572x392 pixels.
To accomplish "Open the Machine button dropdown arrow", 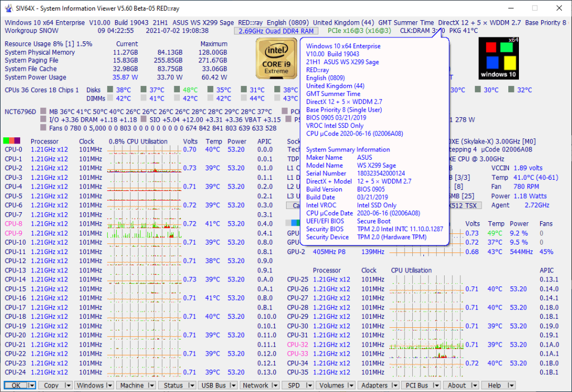I will coord(152,385).
